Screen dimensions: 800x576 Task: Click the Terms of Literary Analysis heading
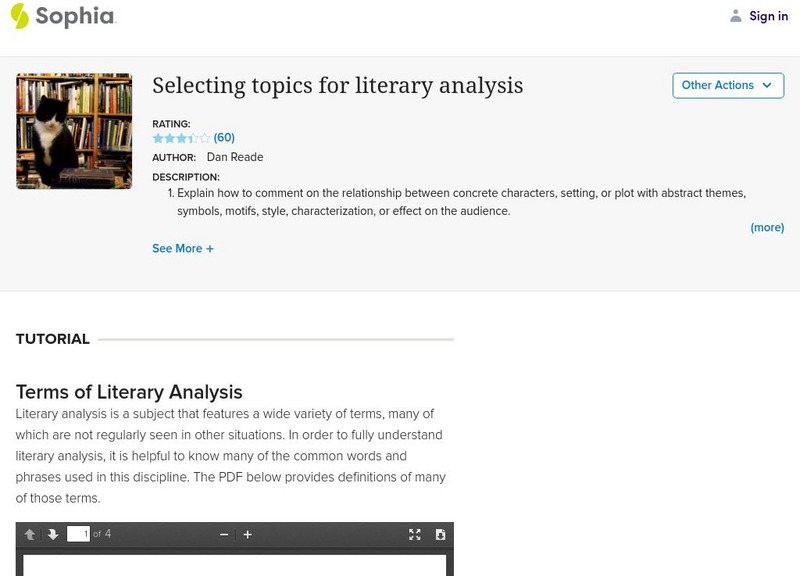(129, 392)
